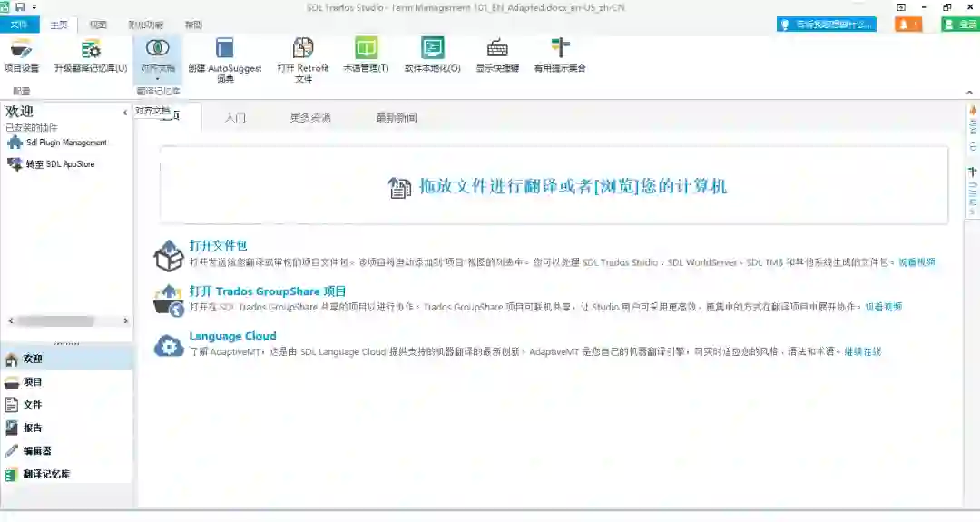Click 观看视频 link for GroupShare
The width and height of the screenshot is (980, 522).
point(884,307)
